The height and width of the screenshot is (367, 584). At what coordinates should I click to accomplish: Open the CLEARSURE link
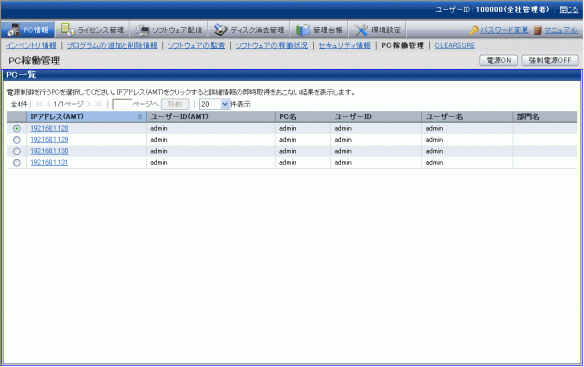click(455, 45)
